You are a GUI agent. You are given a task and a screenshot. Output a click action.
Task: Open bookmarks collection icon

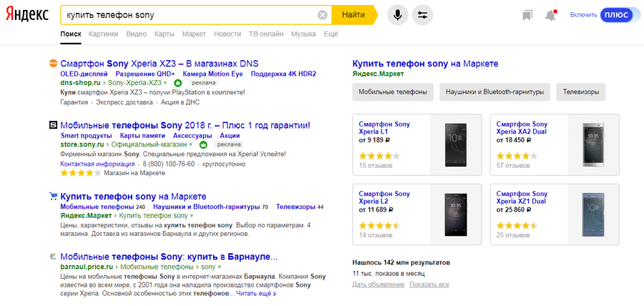tap(527, 15)
